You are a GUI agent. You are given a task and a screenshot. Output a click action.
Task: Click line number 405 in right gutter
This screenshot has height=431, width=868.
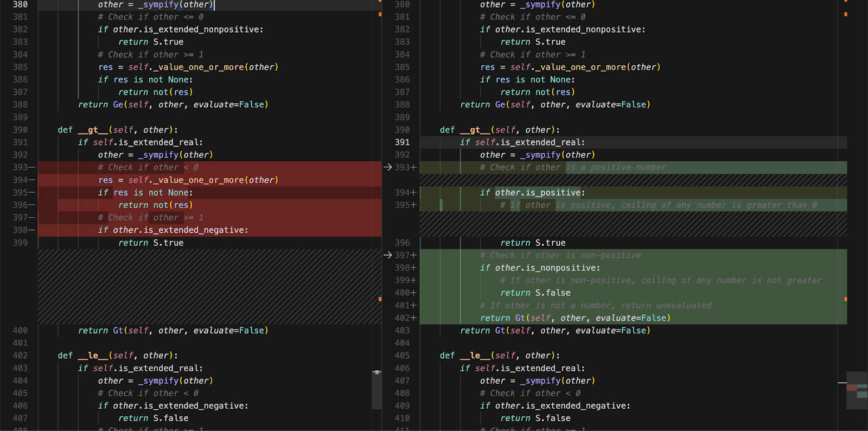click(402, 356)
